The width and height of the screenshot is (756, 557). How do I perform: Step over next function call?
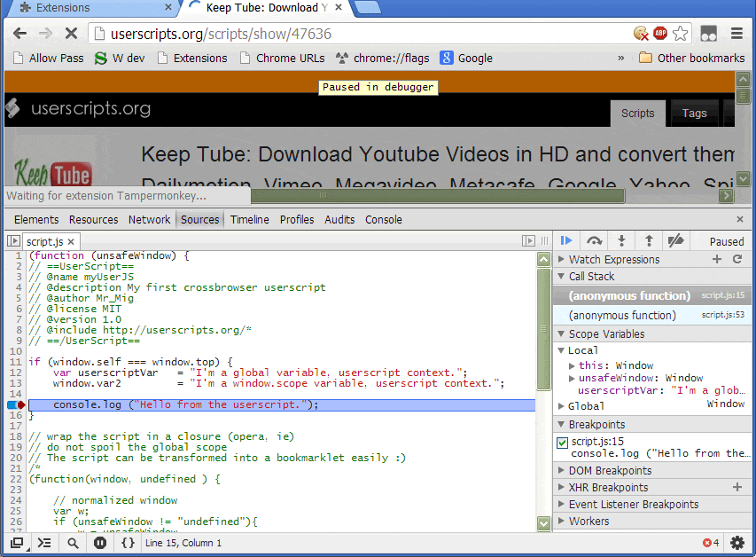(x=594, y=240)
